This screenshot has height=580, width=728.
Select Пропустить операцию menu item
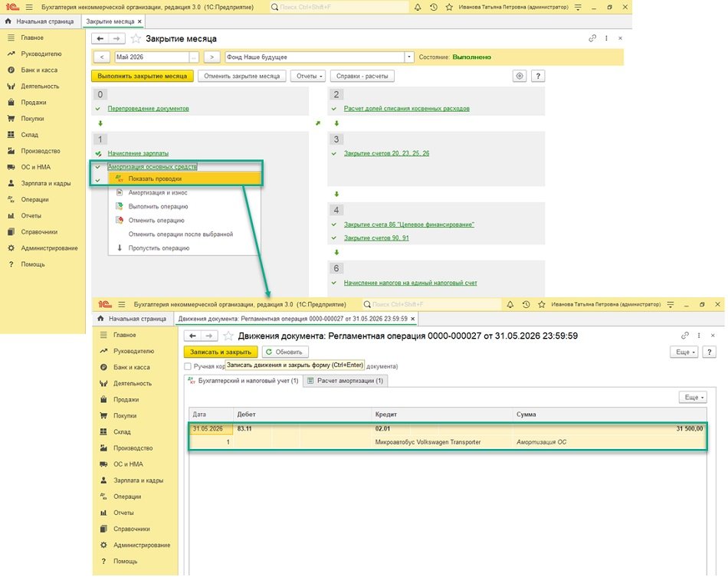[185, 248]
